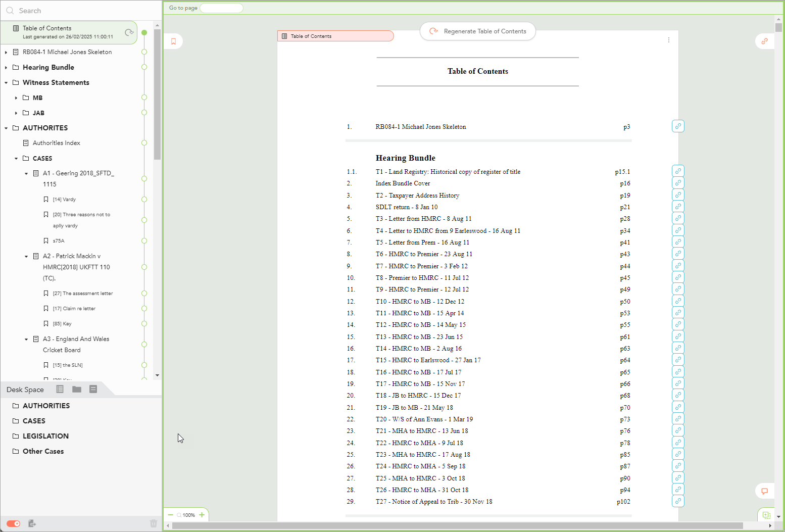
Task: Click bookmark icon of [14] Vardy
Action: 46,200
